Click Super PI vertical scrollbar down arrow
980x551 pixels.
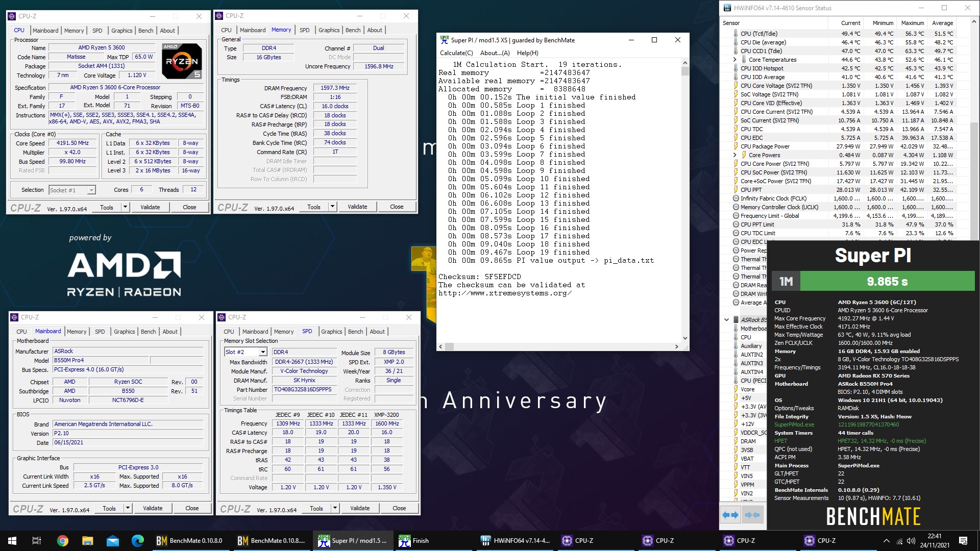[x=685, y=338]
